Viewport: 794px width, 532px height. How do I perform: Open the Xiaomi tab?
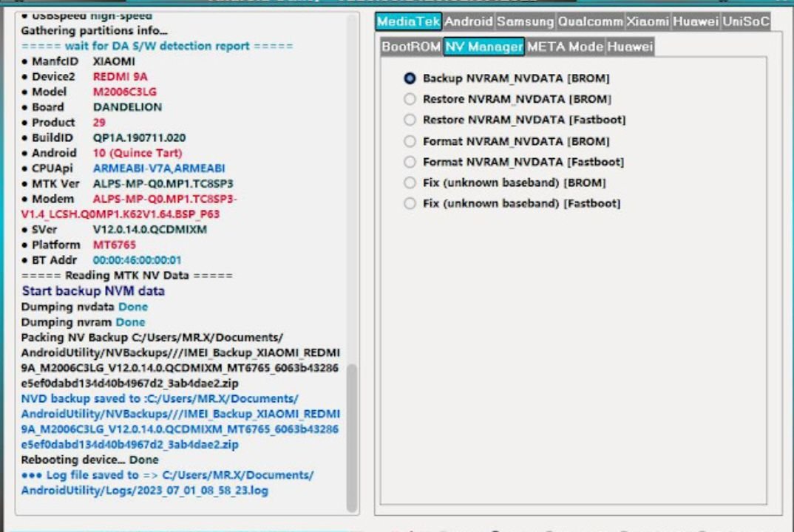pos(648,21)
